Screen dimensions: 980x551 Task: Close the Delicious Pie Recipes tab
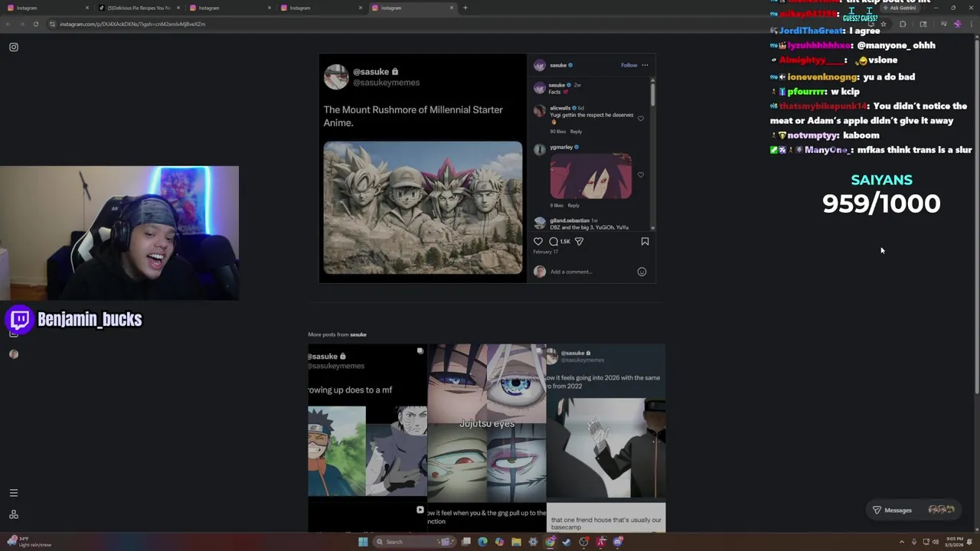[x=178, y=8]
